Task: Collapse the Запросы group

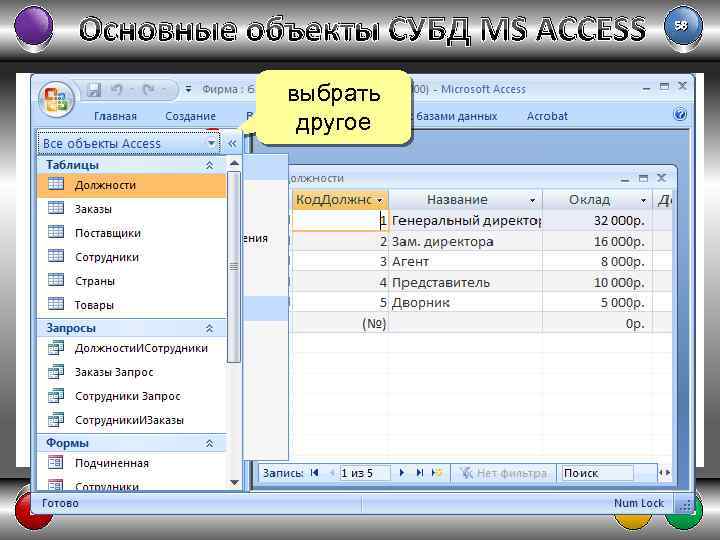Action: (209, 328)
